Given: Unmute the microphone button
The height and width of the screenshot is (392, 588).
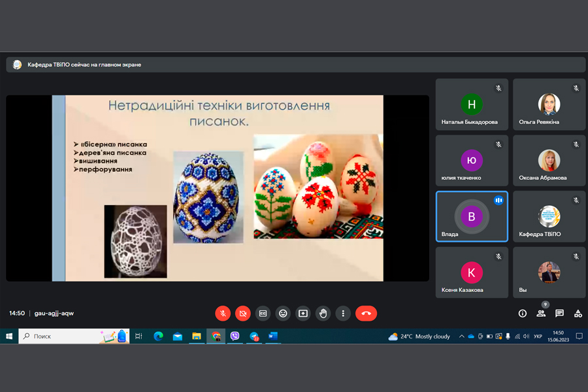Looking at the screenshot, I should point(223,314).
